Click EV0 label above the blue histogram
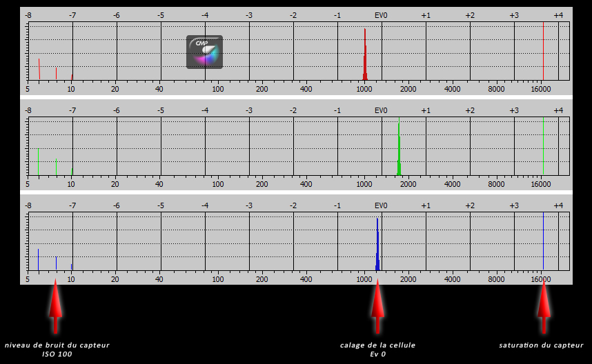 coord(381,205)
